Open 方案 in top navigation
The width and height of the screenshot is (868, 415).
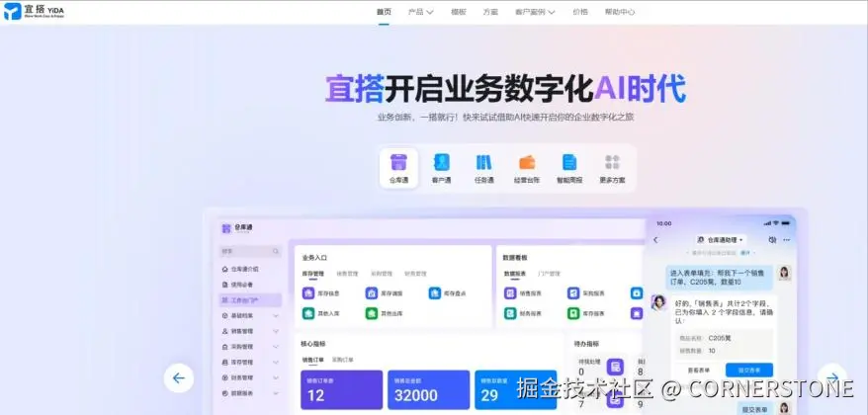click(490, 12)
